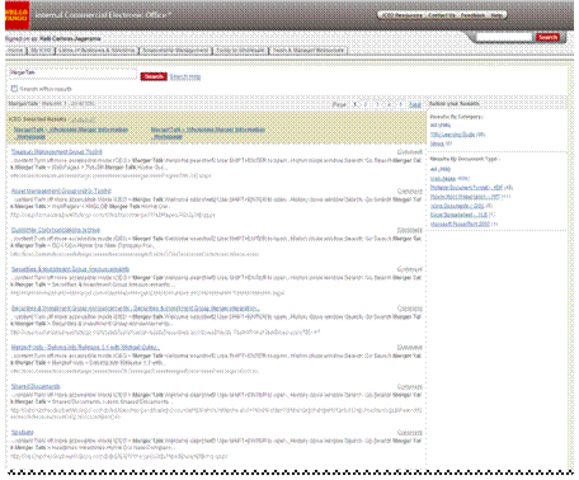Screen dimensions: 579x480
Task: Focus the top-right header search field
Action: [504, 37]
